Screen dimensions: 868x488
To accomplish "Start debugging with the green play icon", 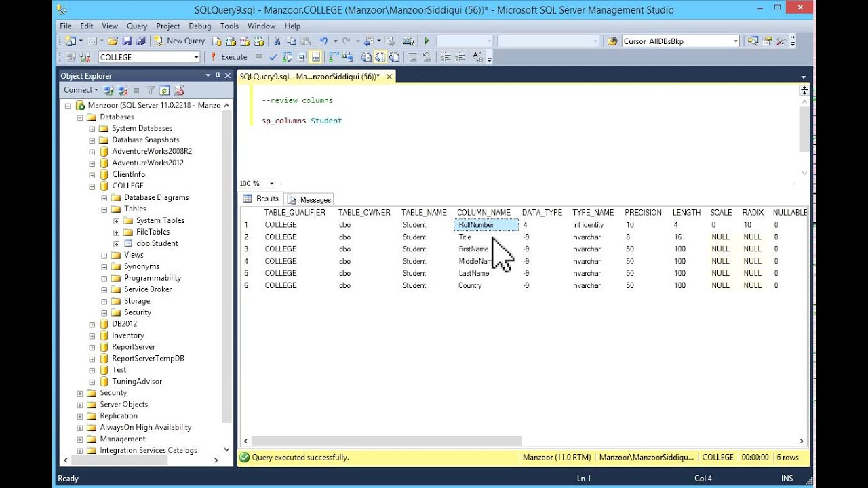I will pos(427,41).
